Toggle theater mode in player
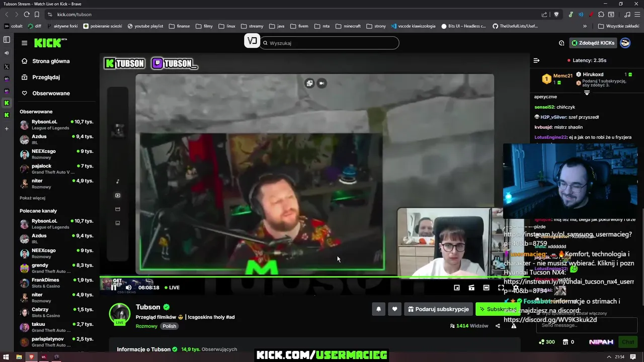 (486, 288)
